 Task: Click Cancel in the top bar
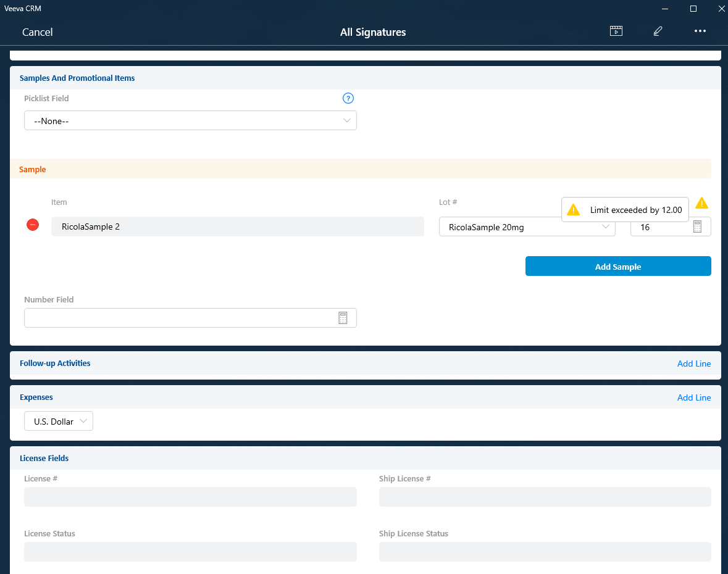click(x=38, y=32)
